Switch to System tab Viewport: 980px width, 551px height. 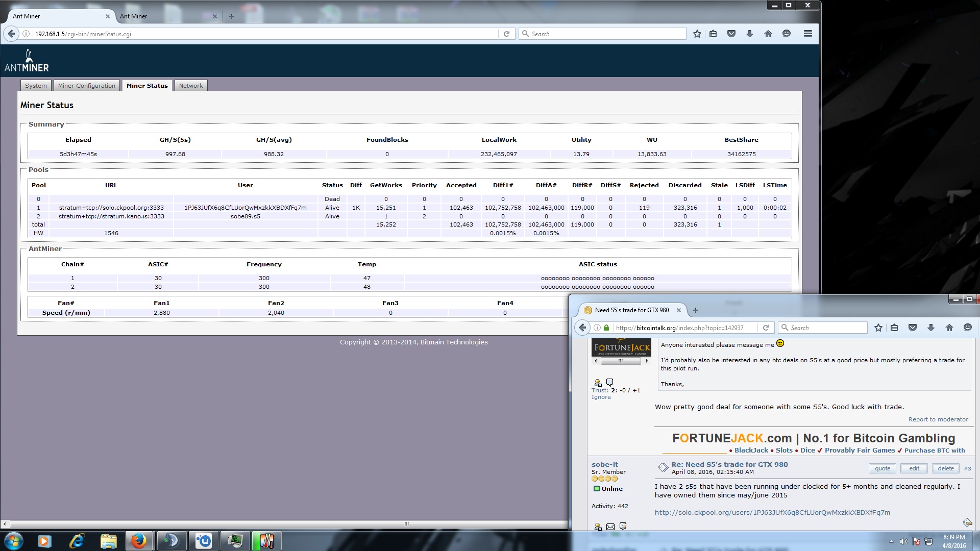(36, 86)
